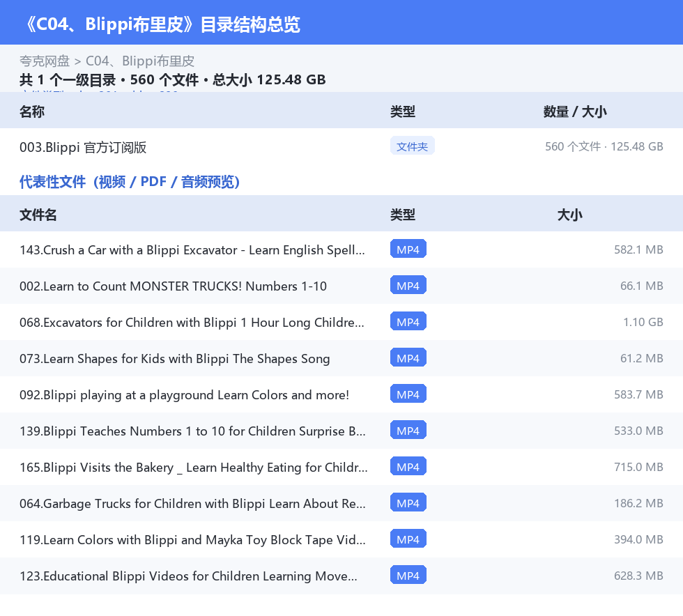
Task: Click the 大小 column header
Action: click(570, 215)
